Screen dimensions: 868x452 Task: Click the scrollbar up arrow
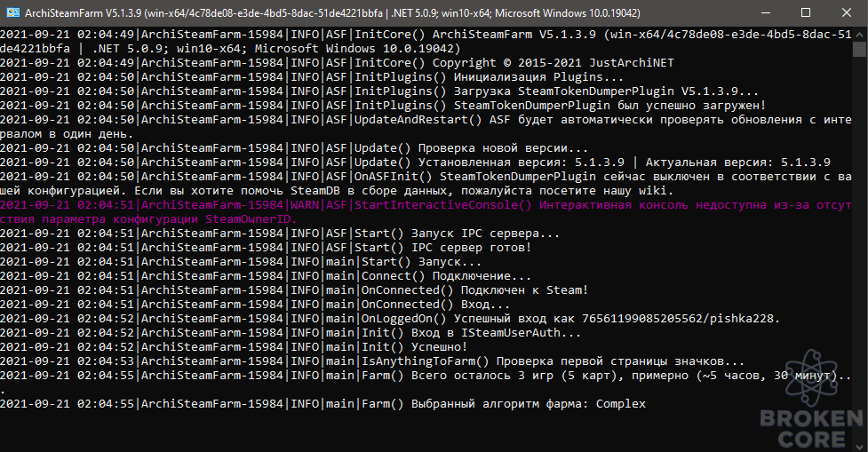click(858, 33)
